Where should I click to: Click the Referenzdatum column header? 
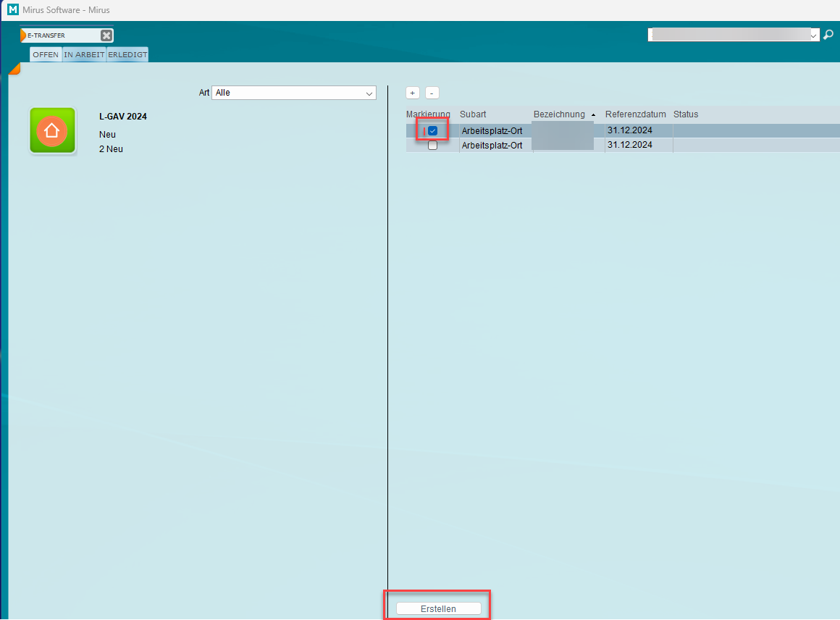[x=635, y=114]
